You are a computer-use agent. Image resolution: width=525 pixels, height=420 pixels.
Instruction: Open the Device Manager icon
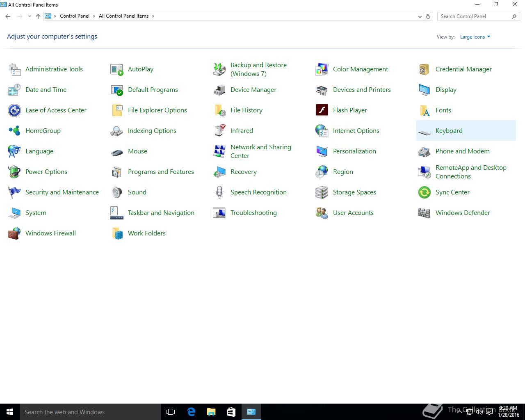pyautogui.click(x=219, y=90)
